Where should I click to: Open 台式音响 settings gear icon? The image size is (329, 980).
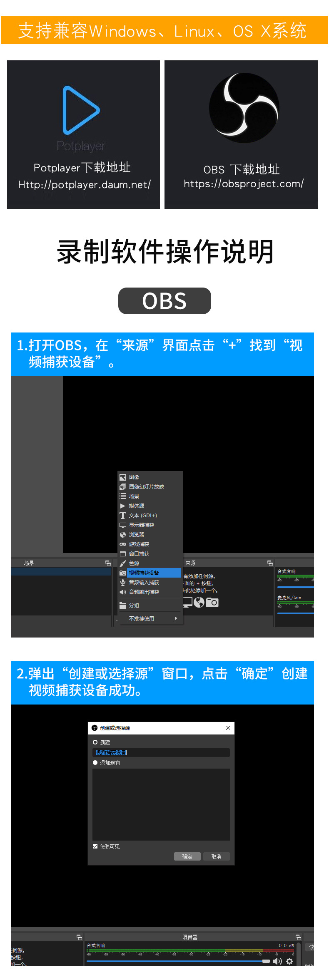coord(289,961)
